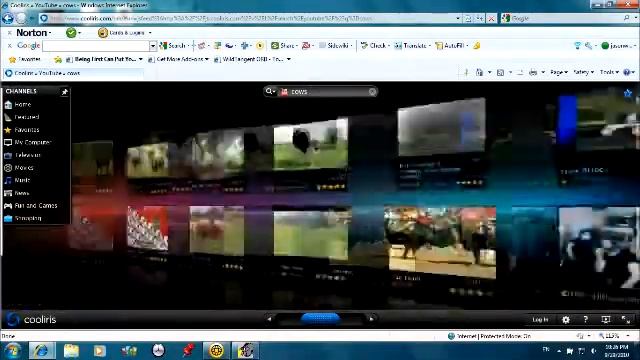Open Windows Media Player on taskbar
This screenshot has width=640, height=360.
pyautogui.click(x=100, y=351)
